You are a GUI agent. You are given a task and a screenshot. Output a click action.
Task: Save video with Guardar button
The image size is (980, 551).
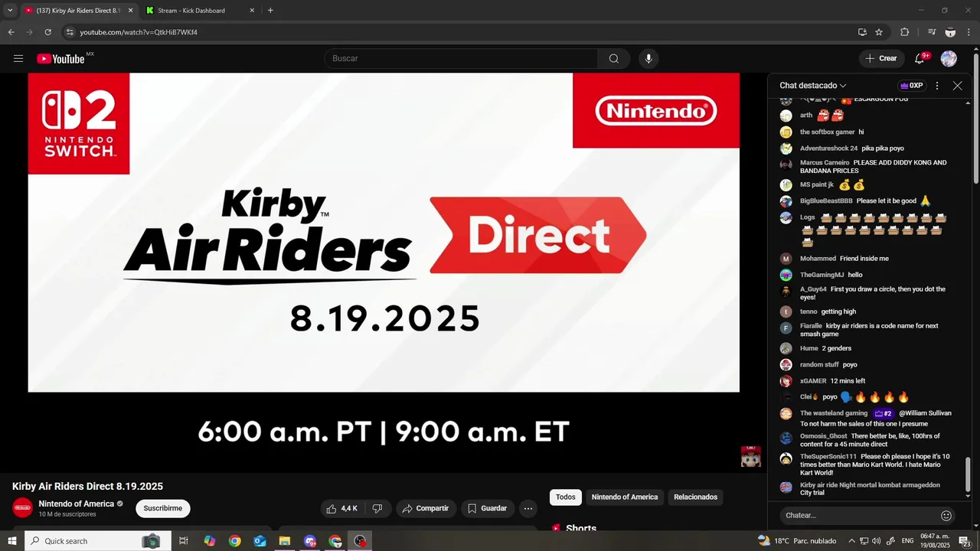tap(488, 508)
